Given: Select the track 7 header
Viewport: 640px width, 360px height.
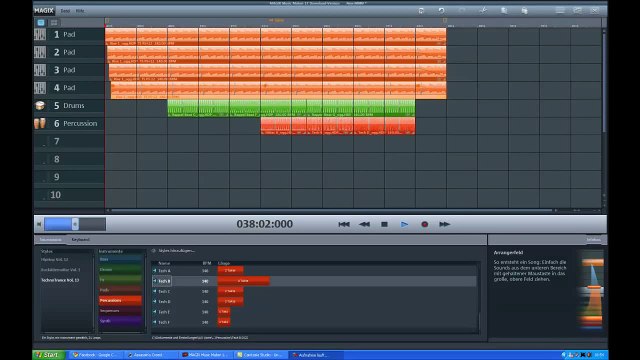Looking at the screenshot, I should [x=69, y=141].
